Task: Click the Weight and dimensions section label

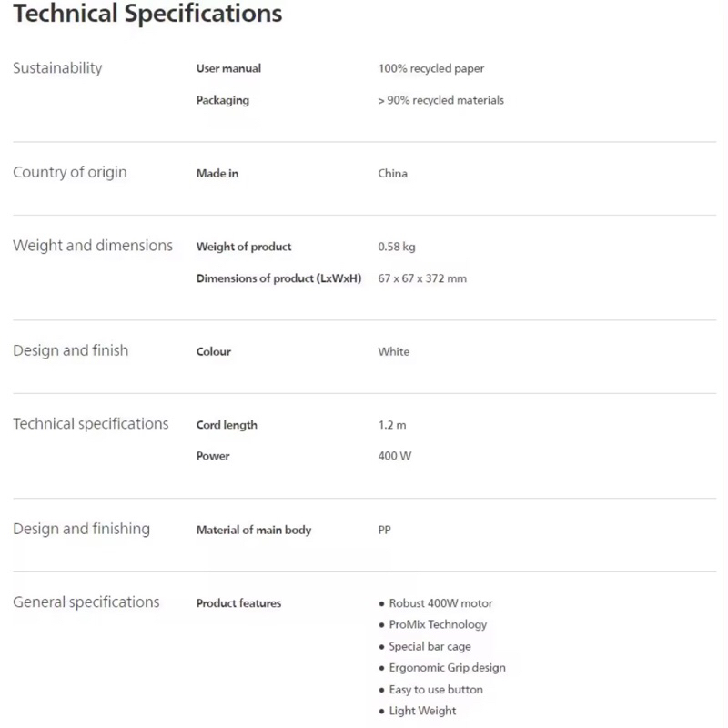Action: (x=93, y=246)
